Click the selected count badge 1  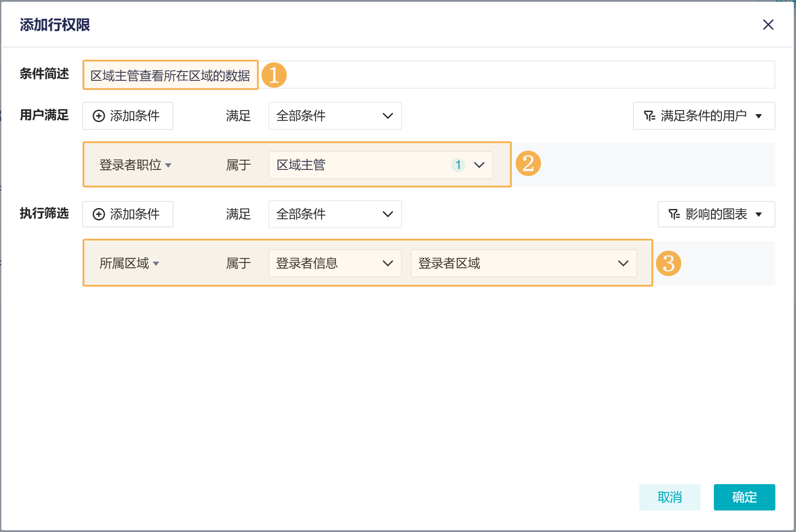point(458,165)
